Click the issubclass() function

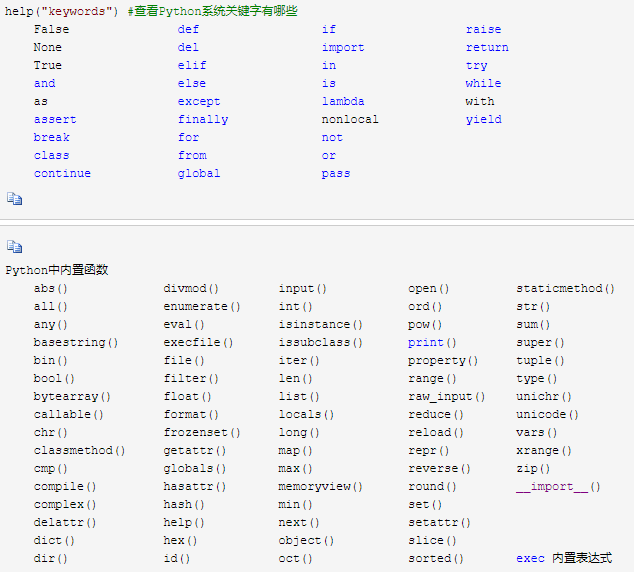pyautogui.click(x=320, y=342)
